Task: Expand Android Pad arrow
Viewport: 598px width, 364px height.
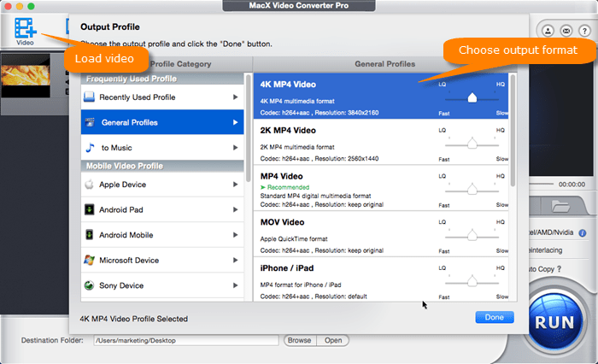Action: point(235,209)
